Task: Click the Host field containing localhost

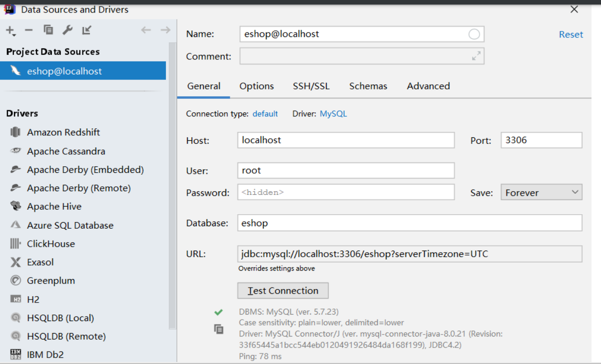Action: coord(346,140)
